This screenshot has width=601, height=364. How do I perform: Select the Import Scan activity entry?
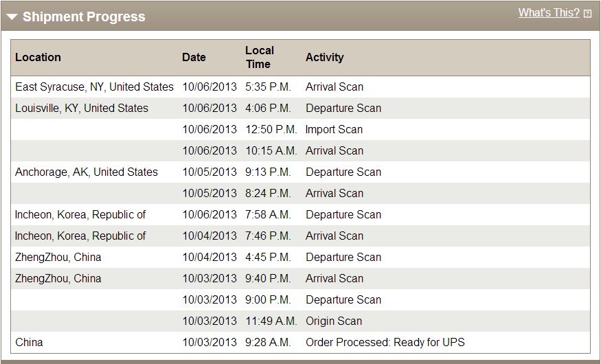[334, 130]
